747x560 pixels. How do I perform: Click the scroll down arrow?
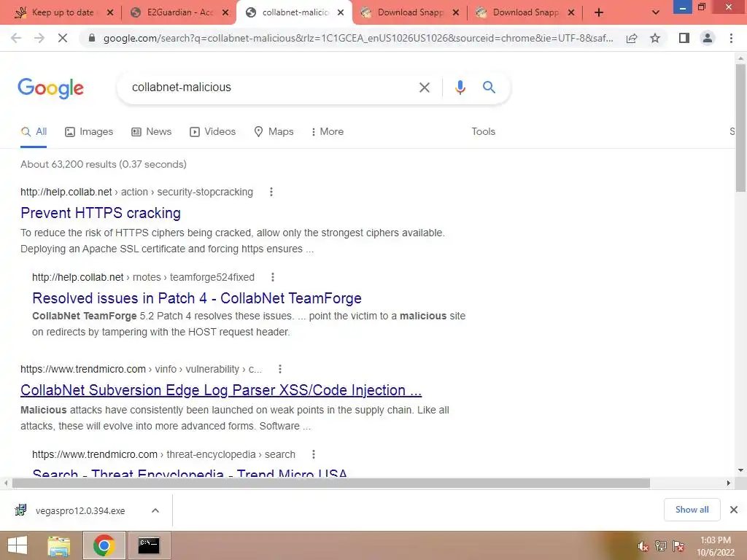[740, 470]
